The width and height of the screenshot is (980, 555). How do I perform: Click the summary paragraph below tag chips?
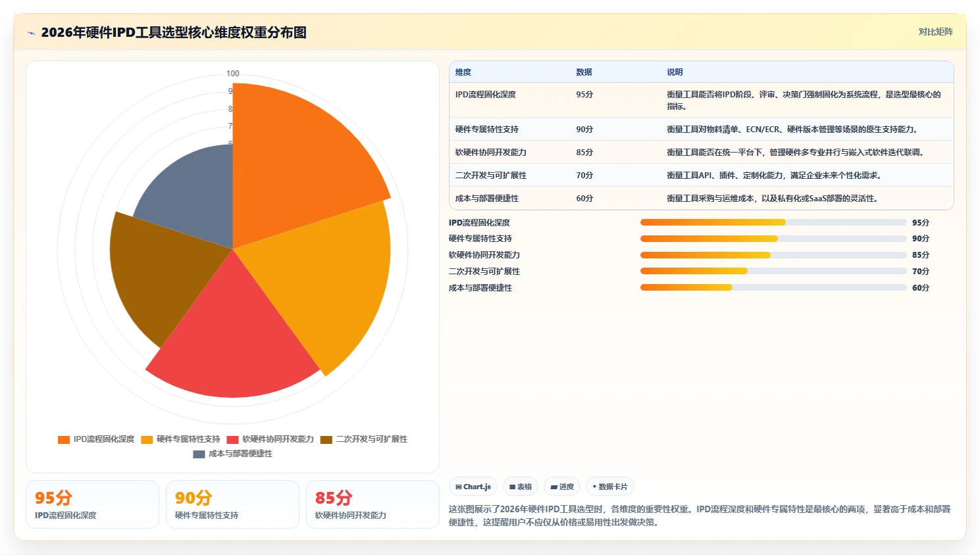[x=700, y=516]
